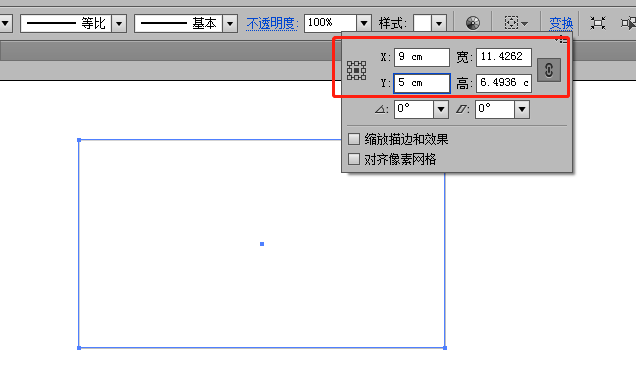The width and height of the screenshot is (636, 369).
Task: Click the isolate selected object icon
Action: pos(597,23)
